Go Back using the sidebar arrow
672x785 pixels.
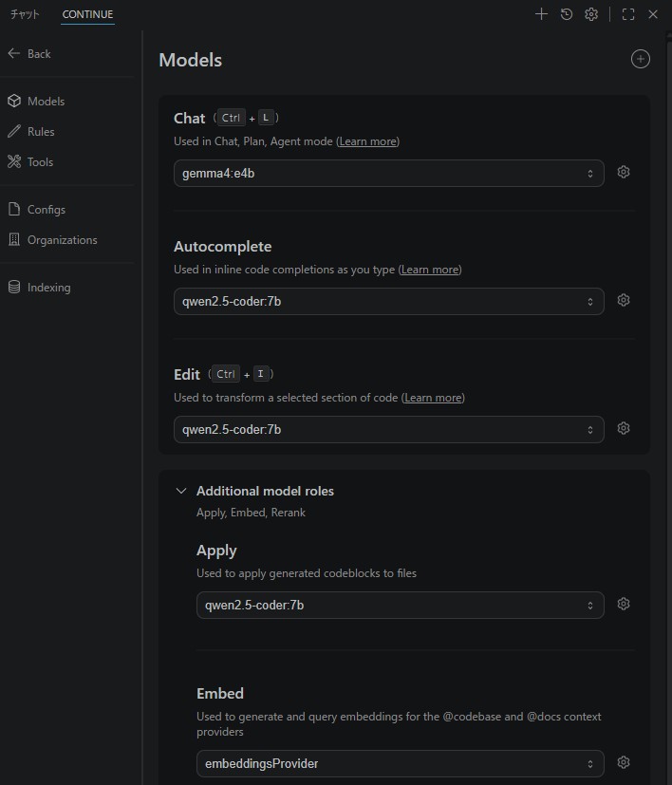point(29,54)
